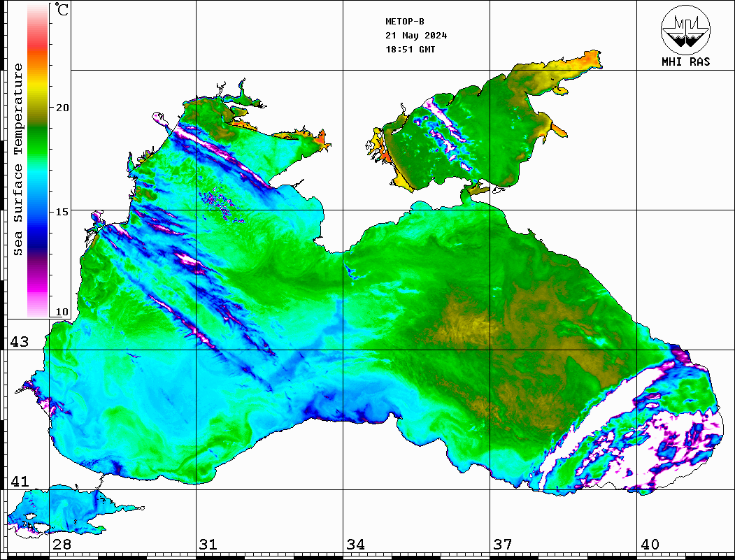Click the °C unit label
The height and width of the screenshot is (560, 735).
pos(62,9)
